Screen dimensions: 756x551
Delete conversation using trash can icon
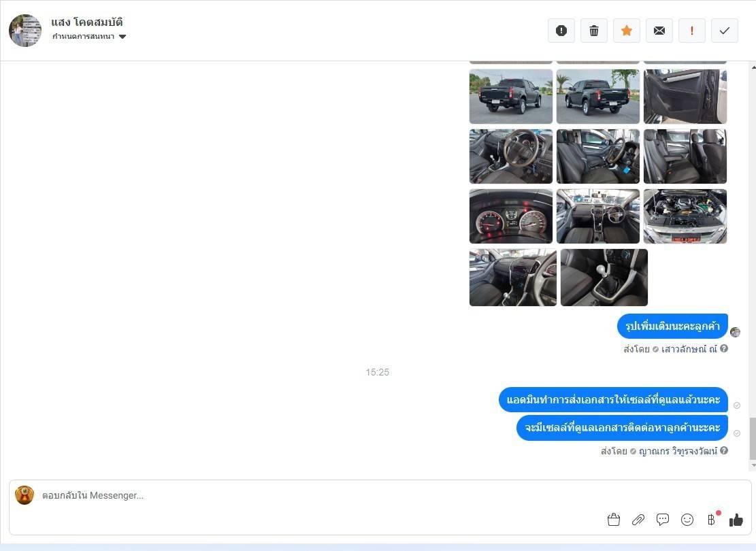click(594, 31)
